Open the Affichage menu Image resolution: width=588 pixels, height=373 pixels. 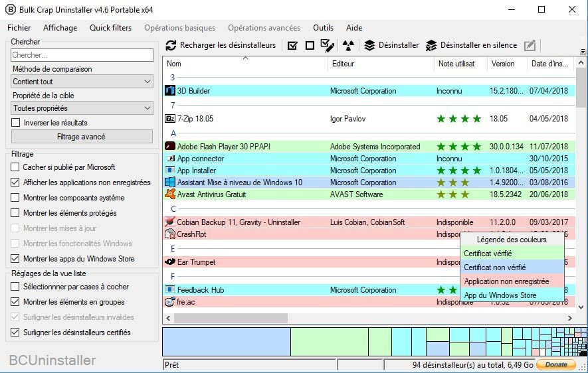tap(60, 28)
